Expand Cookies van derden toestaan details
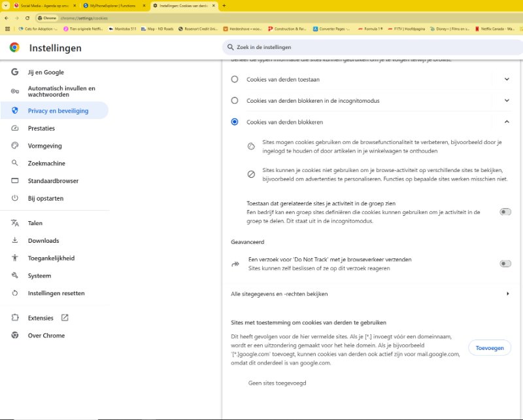523x420 pixels. 507,79
